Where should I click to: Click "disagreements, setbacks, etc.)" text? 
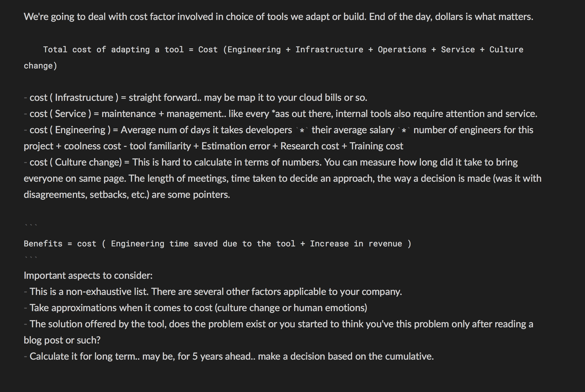tap(87, 195)
